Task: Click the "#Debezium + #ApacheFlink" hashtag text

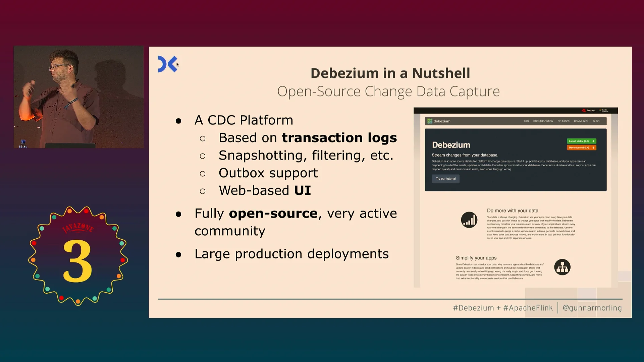Action: (502, 308)
